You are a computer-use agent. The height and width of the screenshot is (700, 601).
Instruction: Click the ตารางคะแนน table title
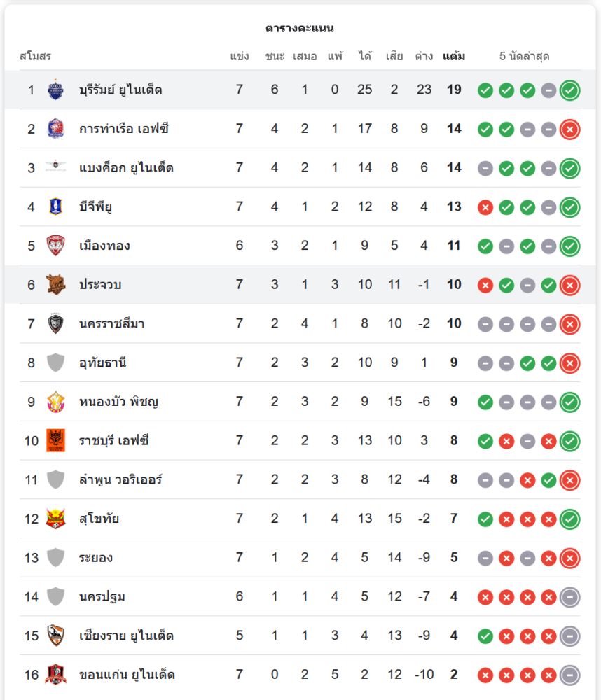(300, 29)
